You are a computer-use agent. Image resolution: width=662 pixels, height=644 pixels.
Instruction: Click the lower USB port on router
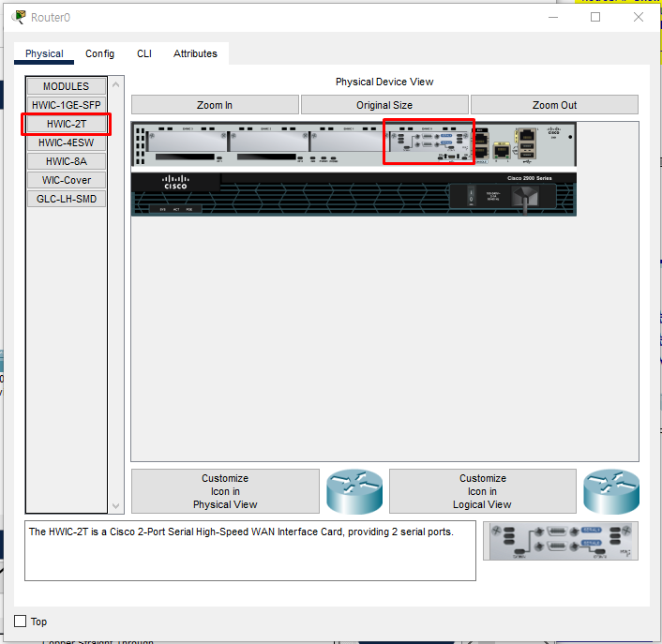pyautogui.click(x=527, y=155)
